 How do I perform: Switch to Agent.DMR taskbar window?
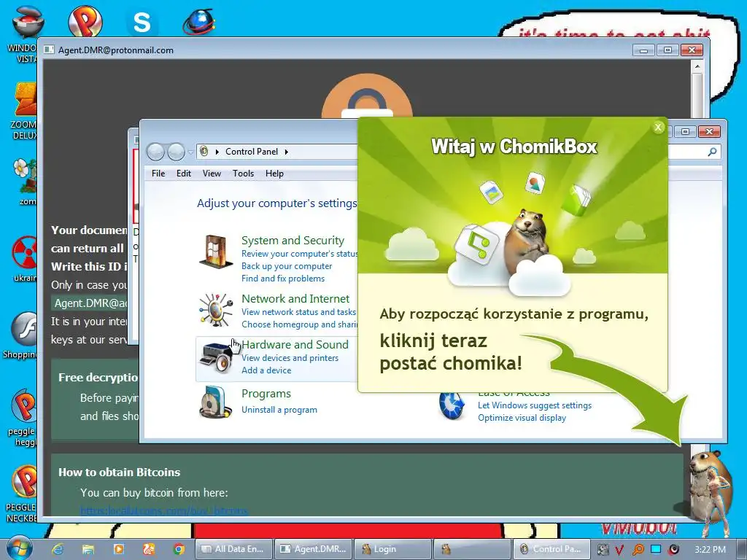click(x=314, y=549)
